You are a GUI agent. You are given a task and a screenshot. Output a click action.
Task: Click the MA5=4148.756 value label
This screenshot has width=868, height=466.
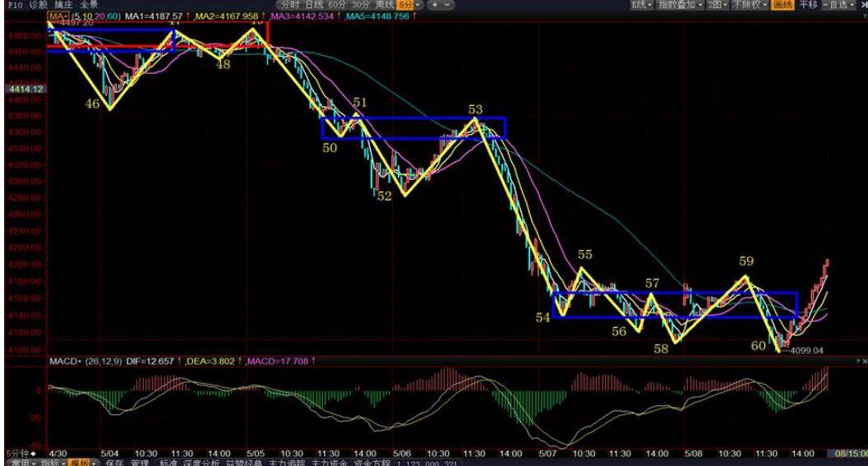click(x=378, y=16)
